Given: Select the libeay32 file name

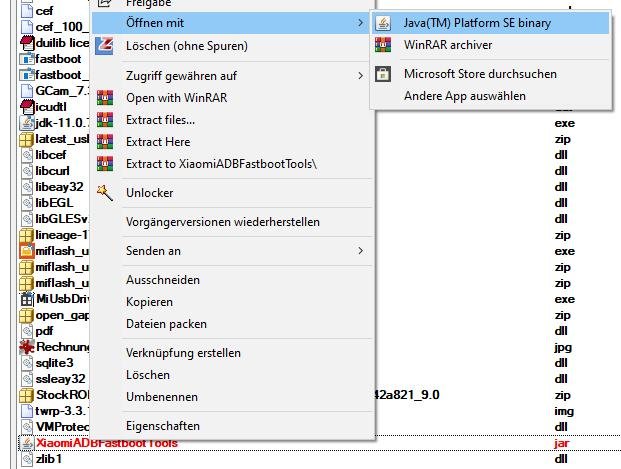Looking at the screenshot, I should click(59, 187).
